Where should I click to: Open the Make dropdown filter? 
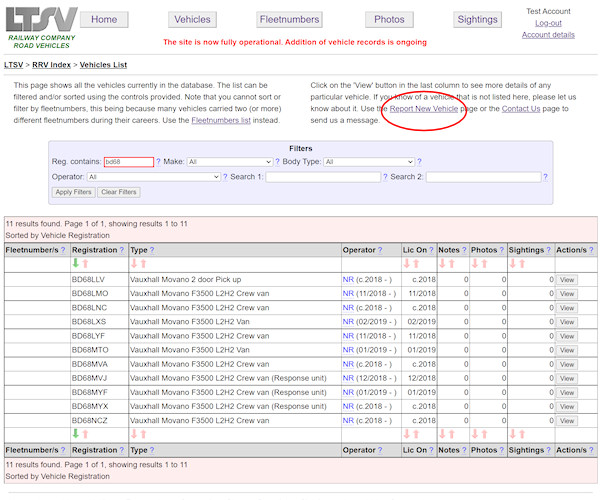point(229,162)
